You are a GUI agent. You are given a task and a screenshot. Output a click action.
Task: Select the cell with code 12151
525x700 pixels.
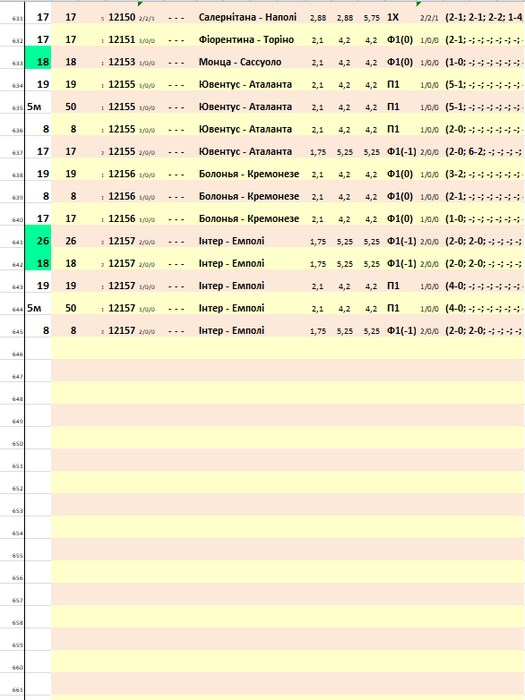(121, 40)
